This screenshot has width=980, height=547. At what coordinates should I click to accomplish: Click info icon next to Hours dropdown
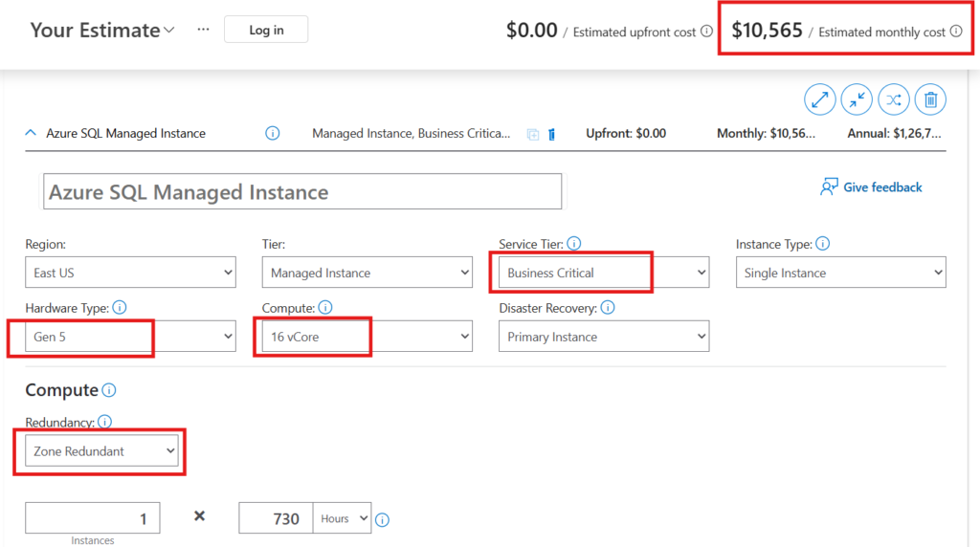click(x=383, y=519)
